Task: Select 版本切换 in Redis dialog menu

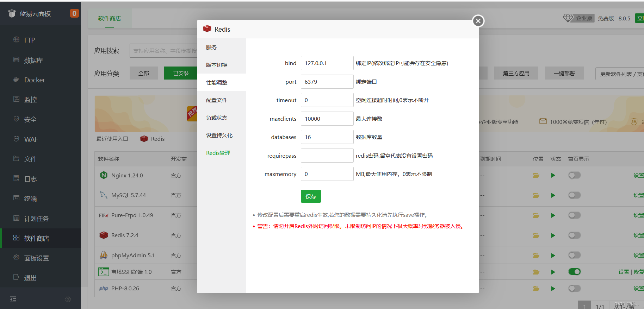Action: coord(222,65)
